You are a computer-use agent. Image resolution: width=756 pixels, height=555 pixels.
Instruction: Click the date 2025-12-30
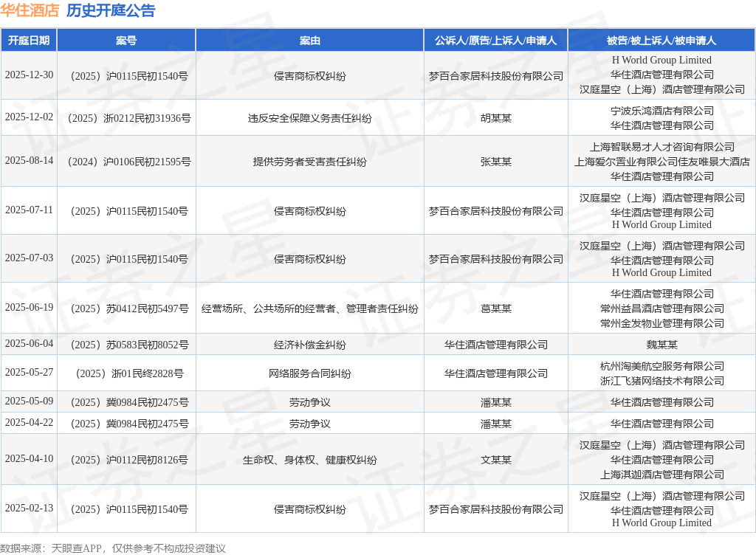click(x=29, y=75)
